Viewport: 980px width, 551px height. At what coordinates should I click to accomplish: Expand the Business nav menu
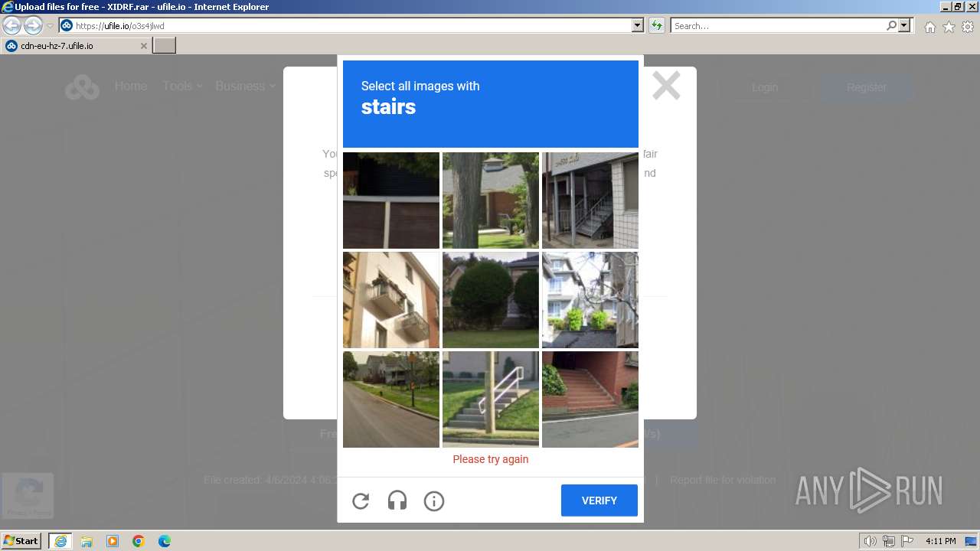point(245,86)
